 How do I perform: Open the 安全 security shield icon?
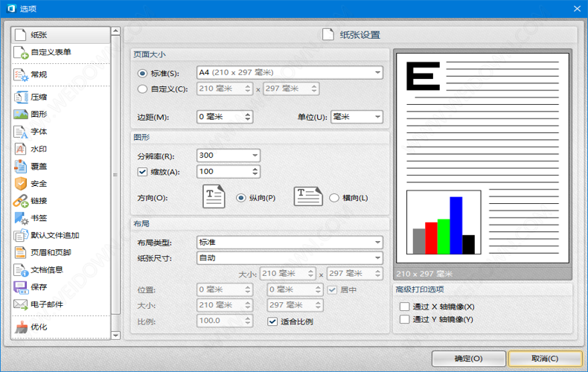21,183
